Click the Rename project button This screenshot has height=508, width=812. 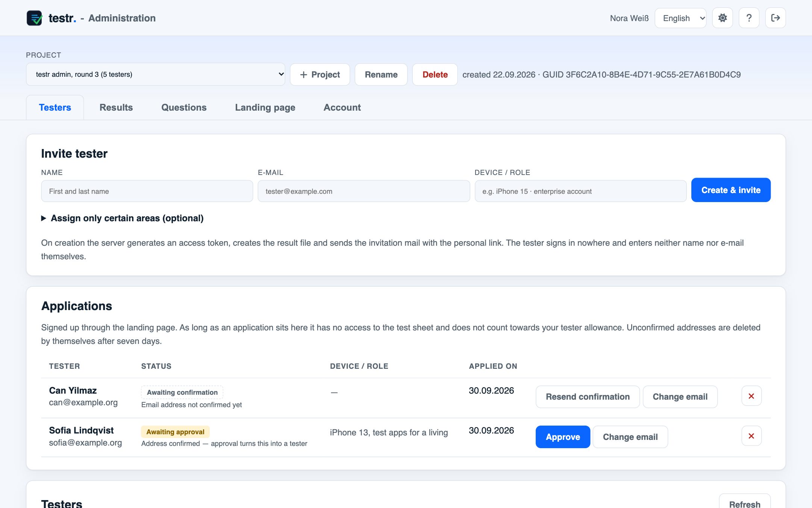[381, 75]
